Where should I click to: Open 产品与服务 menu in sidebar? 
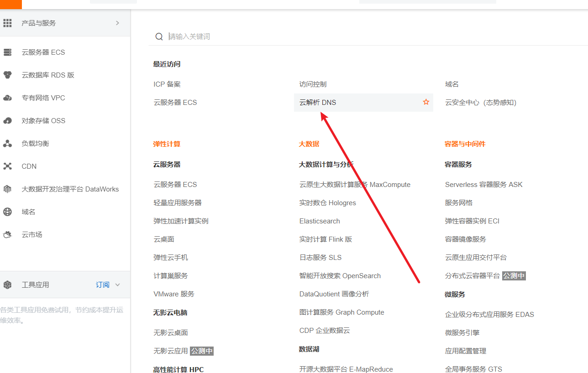[x=65, y=23]
